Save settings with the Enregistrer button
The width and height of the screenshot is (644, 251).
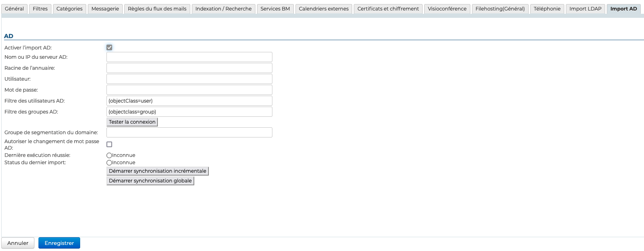point(59,243)
